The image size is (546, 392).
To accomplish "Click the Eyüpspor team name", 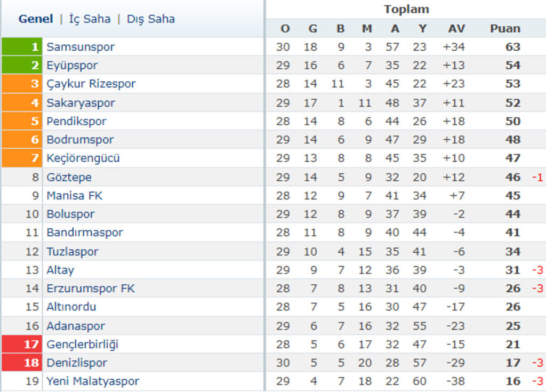I will [x=72, y=66].
